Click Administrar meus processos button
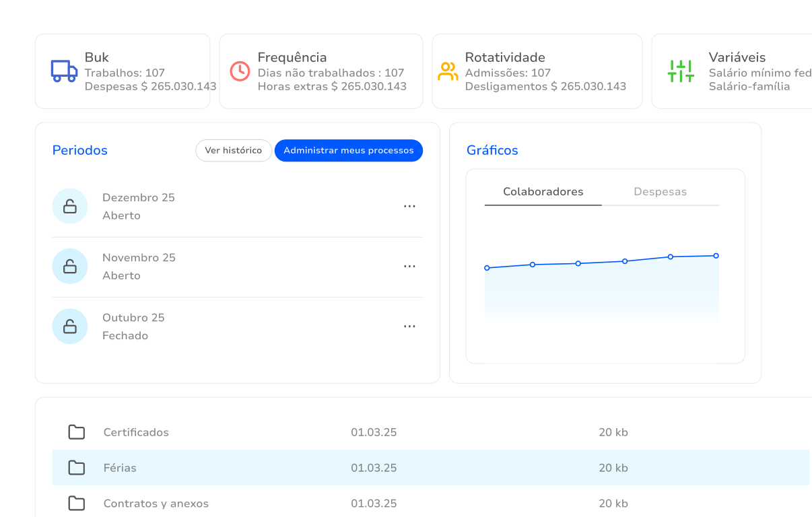The width and height of the screenshot is (812, 517). point(349,151)
